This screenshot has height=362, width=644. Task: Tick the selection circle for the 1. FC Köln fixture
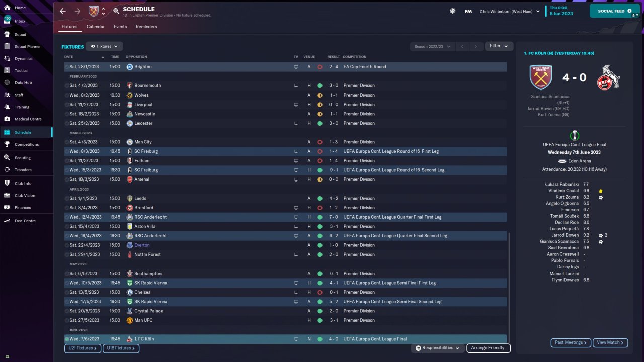(67, 339)
